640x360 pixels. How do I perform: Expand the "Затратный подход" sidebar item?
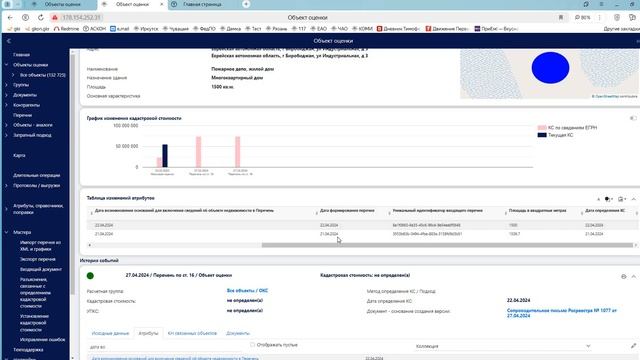pyautogui.click(x=7, y=135)
